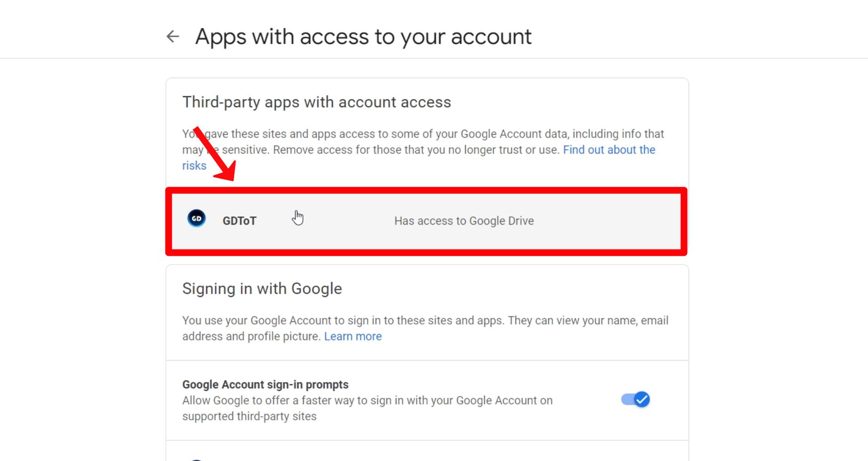Screen dimensions: 868x461
Task: Open the 'Learn more' link
Action: pos(353,337)
